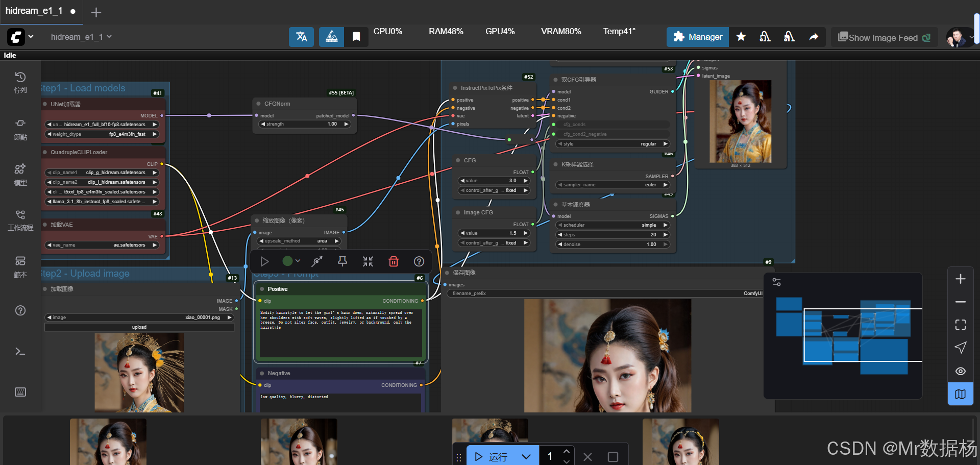
Task: Cancel current run with X icon
Action: tap(587, 457)
